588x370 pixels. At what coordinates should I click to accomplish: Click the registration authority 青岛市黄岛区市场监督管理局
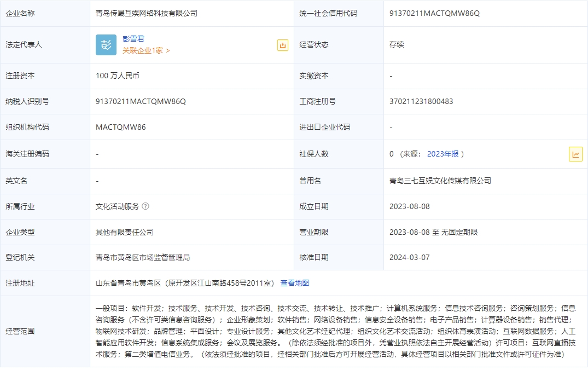pos(143,257)
